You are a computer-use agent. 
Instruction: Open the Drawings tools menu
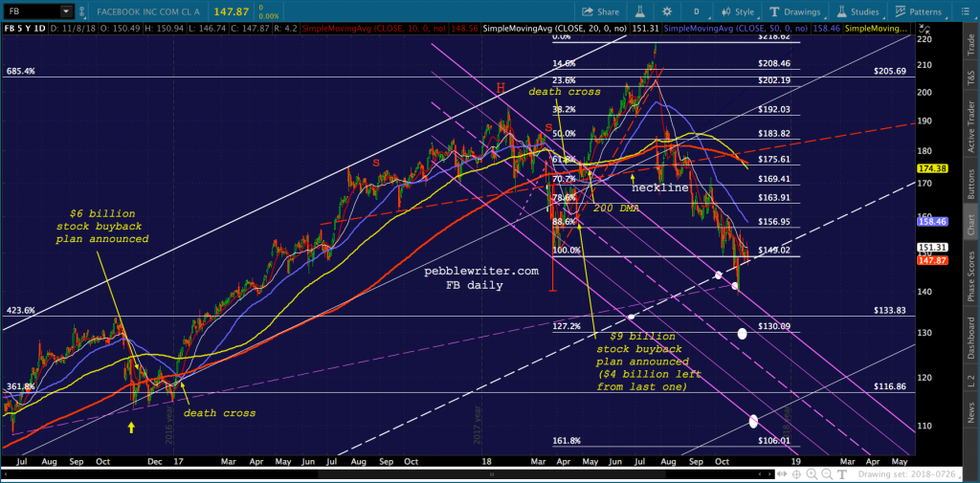click(795, 11)
